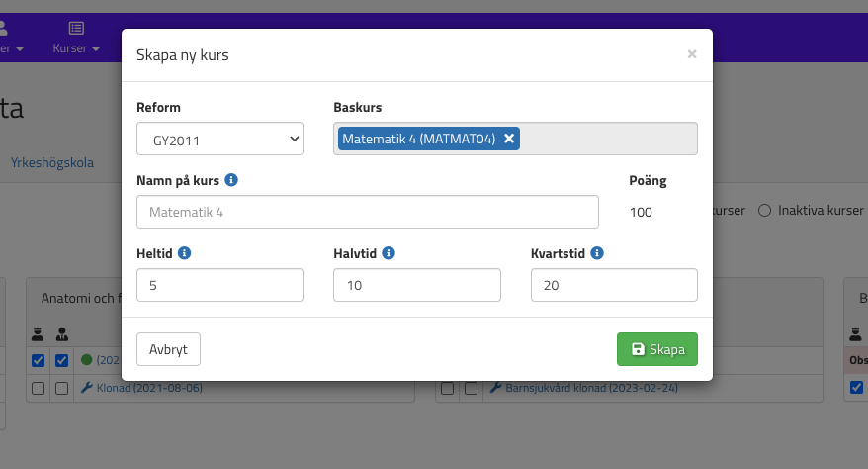Click the Kvartstid info icon
868x469 pixels.
[598, 253]
